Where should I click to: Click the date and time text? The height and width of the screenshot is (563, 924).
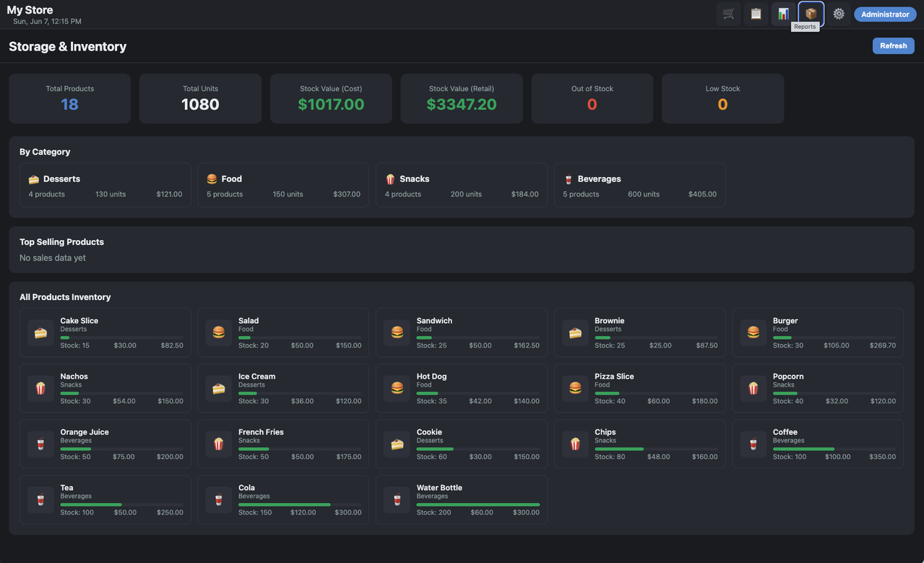pos(47,22)
